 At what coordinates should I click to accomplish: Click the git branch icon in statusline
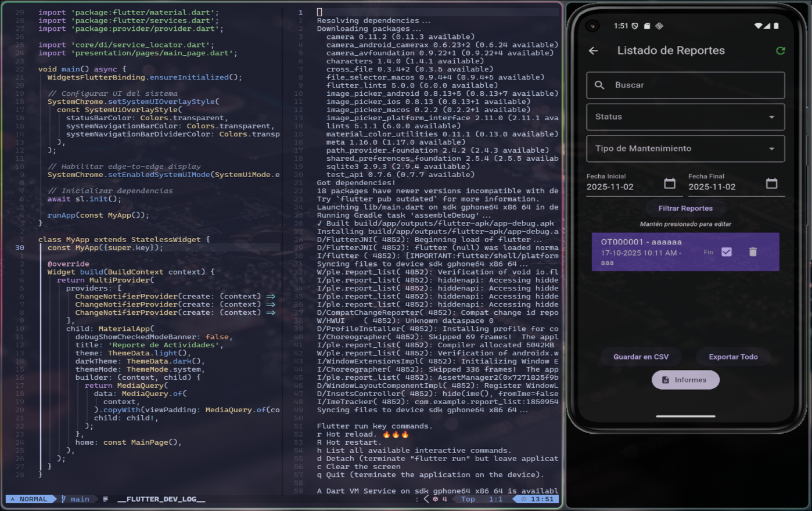pyautogui.click(x=64, y=499)
